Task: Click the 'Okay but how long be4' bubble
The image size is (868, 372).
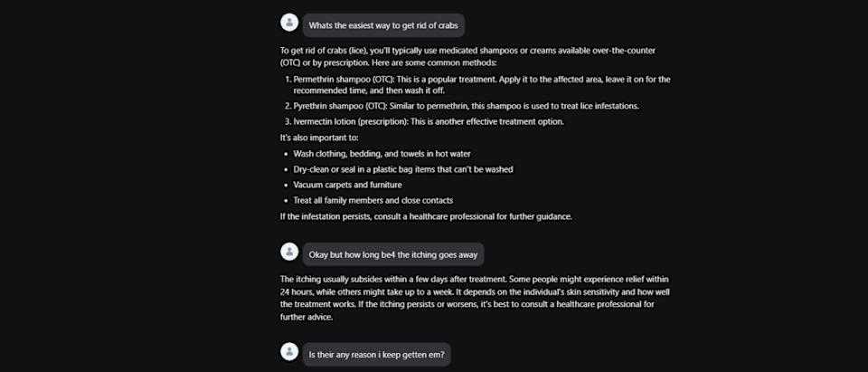Action: tap(393, 254)
